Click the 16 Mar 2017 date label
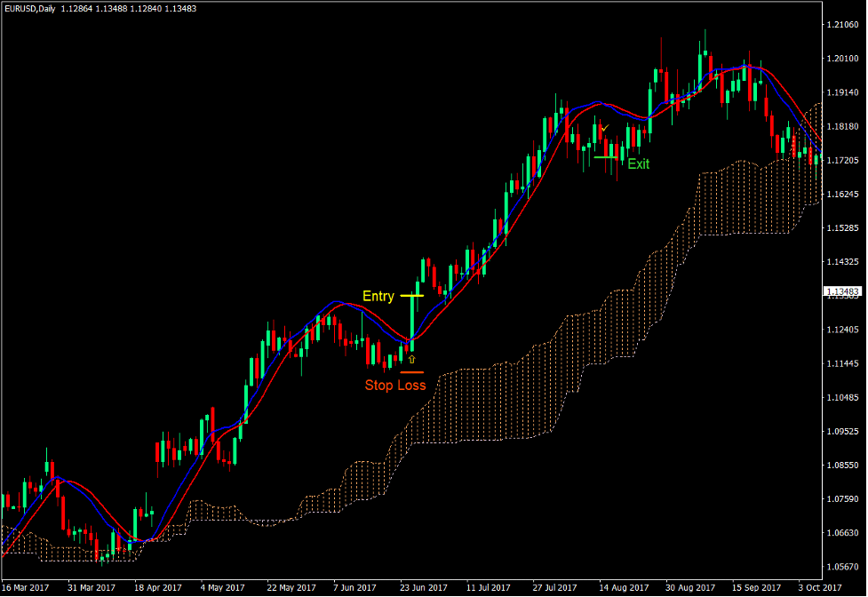 [x=27, y=588]
